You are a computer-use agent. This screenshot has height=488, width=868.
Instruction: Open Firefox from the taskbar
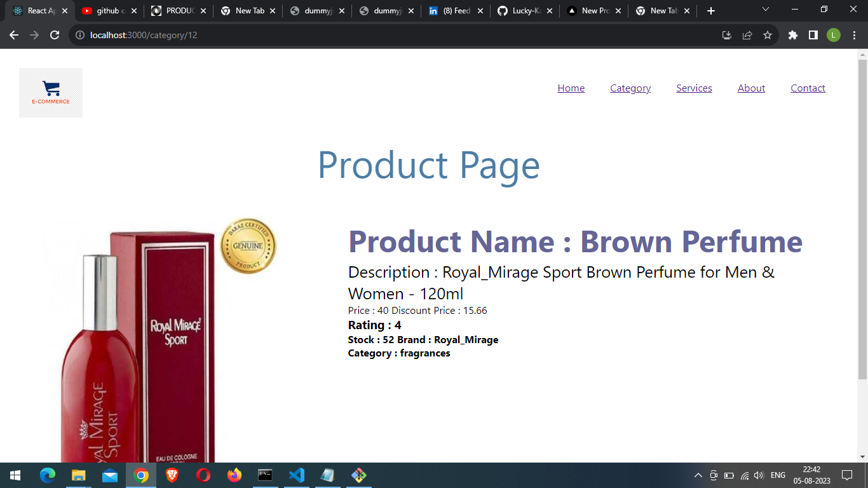click(x=234, y=475)
